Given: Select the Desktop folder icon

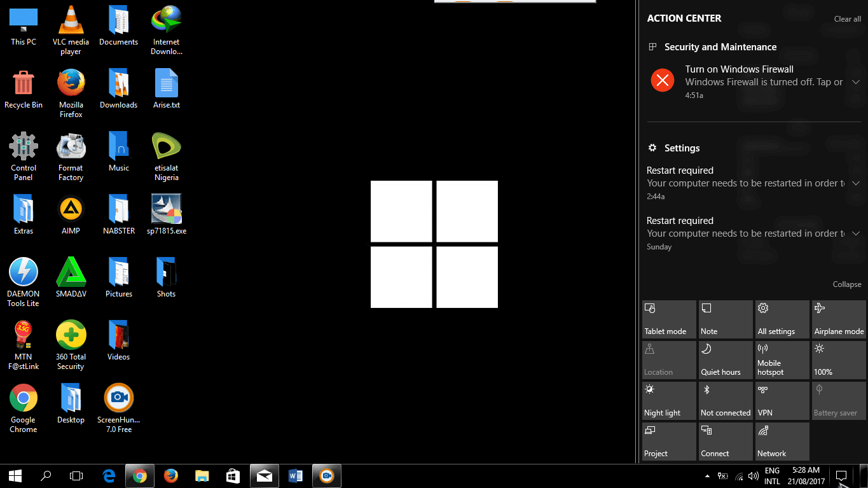Looking at the screenshot, I should click(x=71, y=404).
